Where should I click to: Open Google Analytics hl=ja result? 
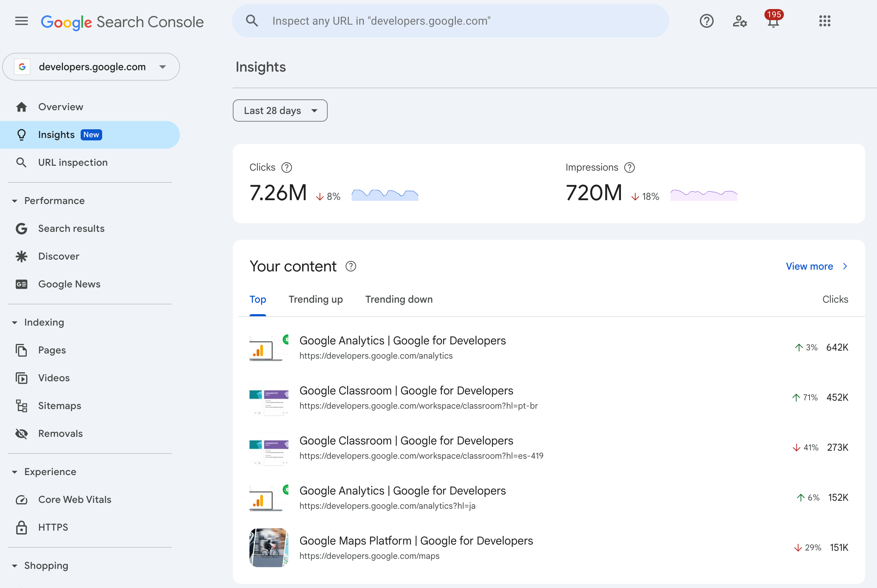[549, 498]
